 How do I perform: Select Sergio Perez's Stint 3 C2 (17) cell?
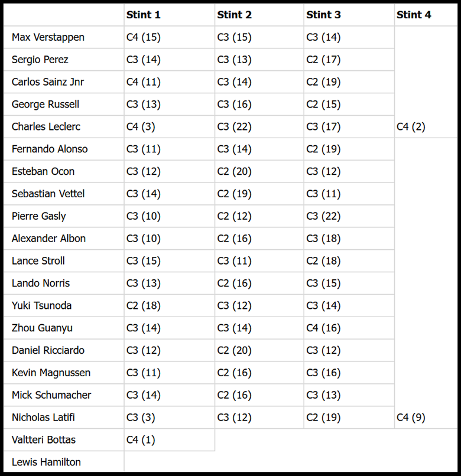tap(349, 60)
